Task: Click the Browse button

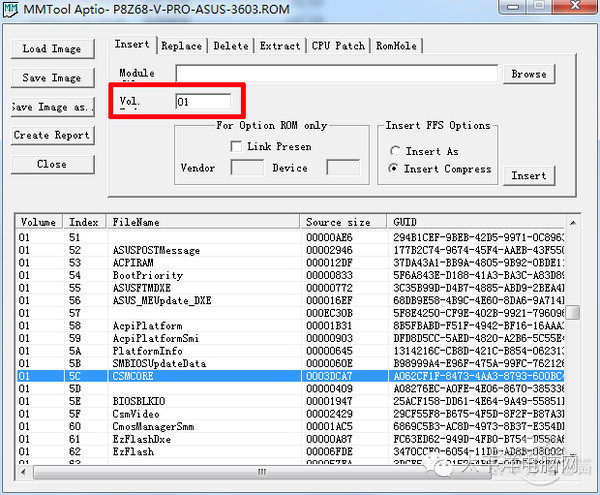Action: (529, 74)
